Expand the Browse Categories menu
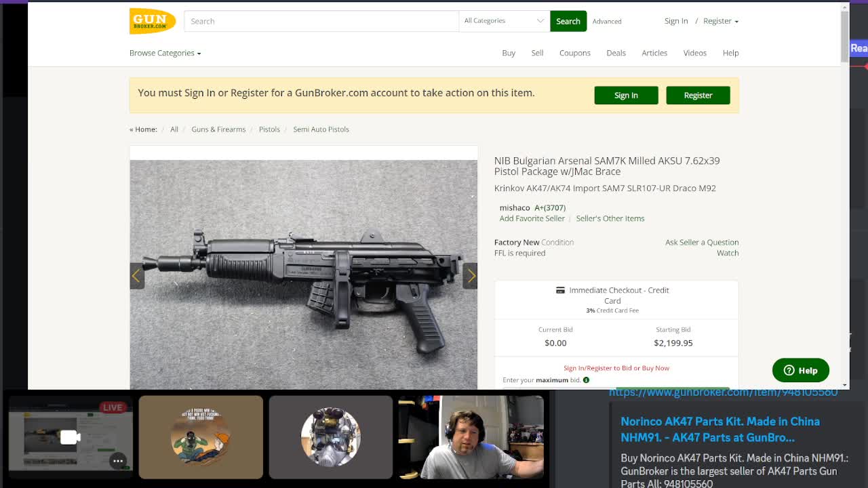 [x=165, y=53]
